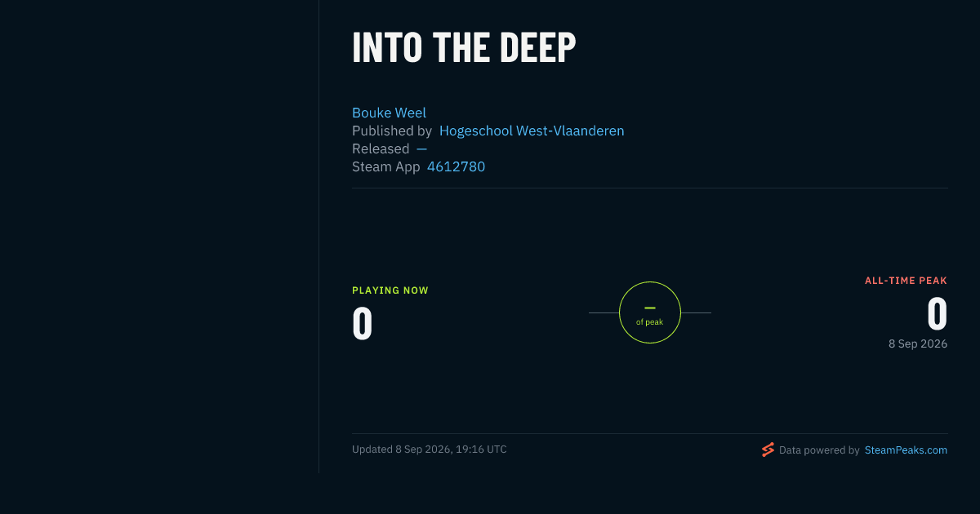This screenshot has width=980, height=514.
Task: Click the all-time peak number zero
Action: click(x=937, y=313)
